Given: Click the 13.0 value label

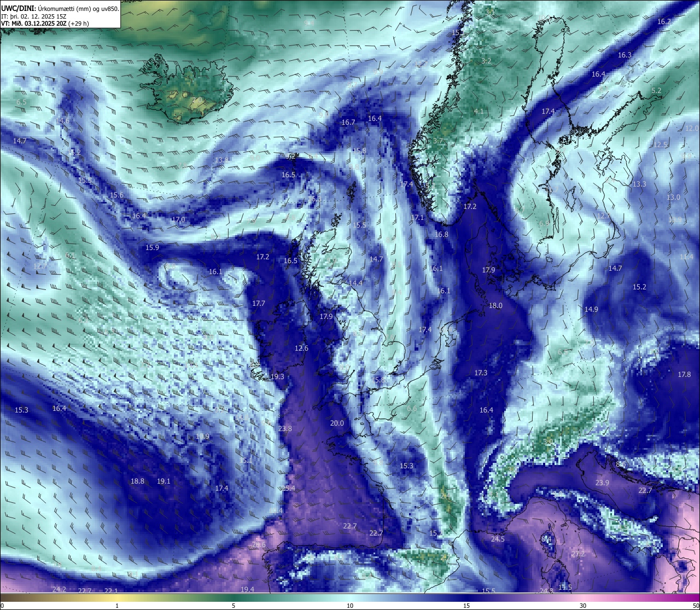Looking at the screenshot, I should [x=673, y=197].
